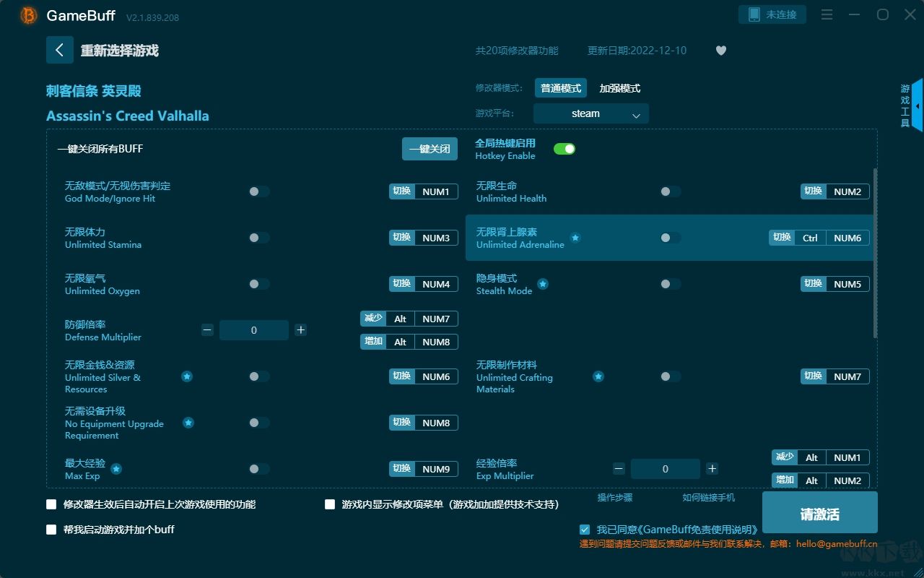Image resolution: width=924 pixels, height=578 pixels.
Task: Click the Ctrl NUM6 hotkey for Adrenaline
Action: coord(819,238)
